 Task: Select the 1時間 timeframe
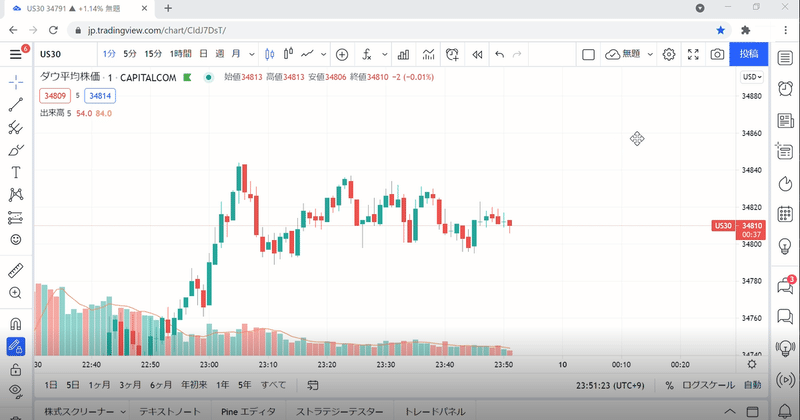point(181,54)
